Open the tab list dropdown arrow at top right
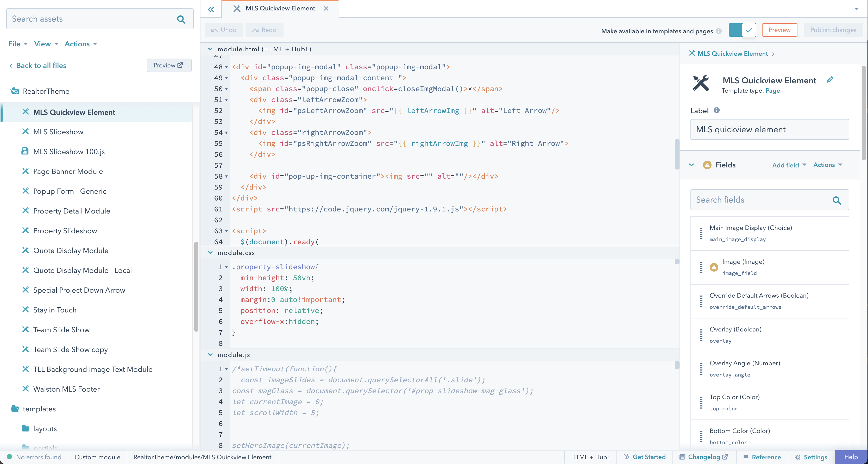Screen dimensions: 868x464 856,9
